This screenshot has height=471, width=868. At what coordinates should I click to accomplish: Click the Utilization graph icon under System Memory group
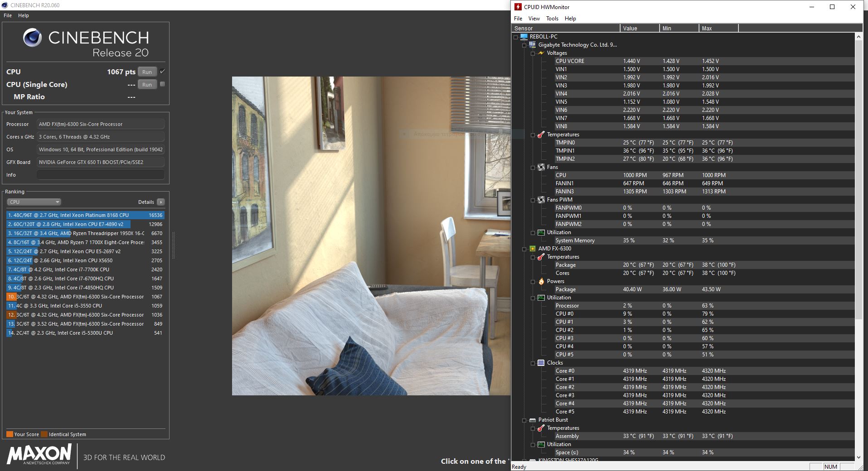pyautogui.click(x=541, y=232)
